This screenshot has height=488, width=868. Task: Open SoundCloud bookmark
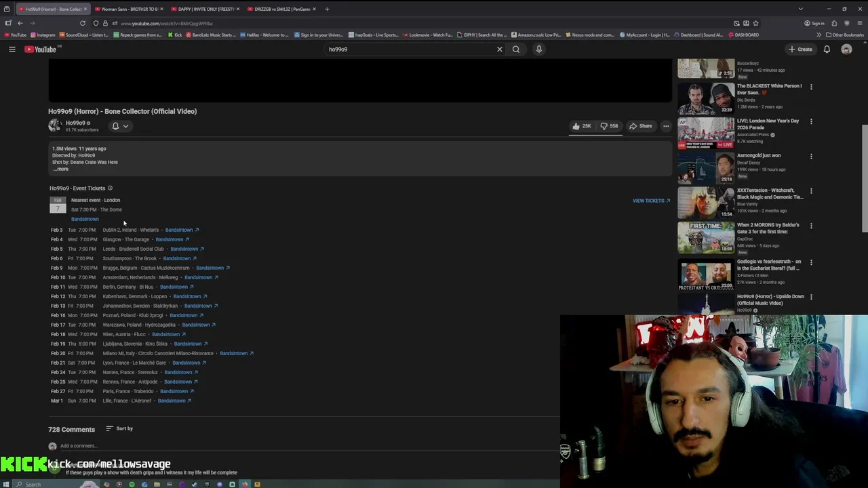[x=83, y=35]
